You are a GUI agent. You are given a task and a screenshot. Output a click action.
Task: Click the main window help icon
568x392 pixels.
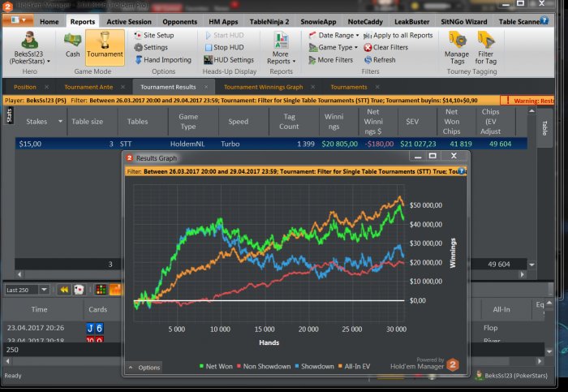(544, 20)
